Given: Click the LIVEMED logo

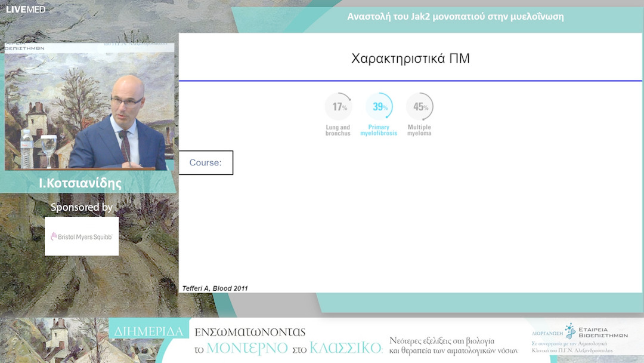Looking at the screenshot, I should (x=26, y=9).
